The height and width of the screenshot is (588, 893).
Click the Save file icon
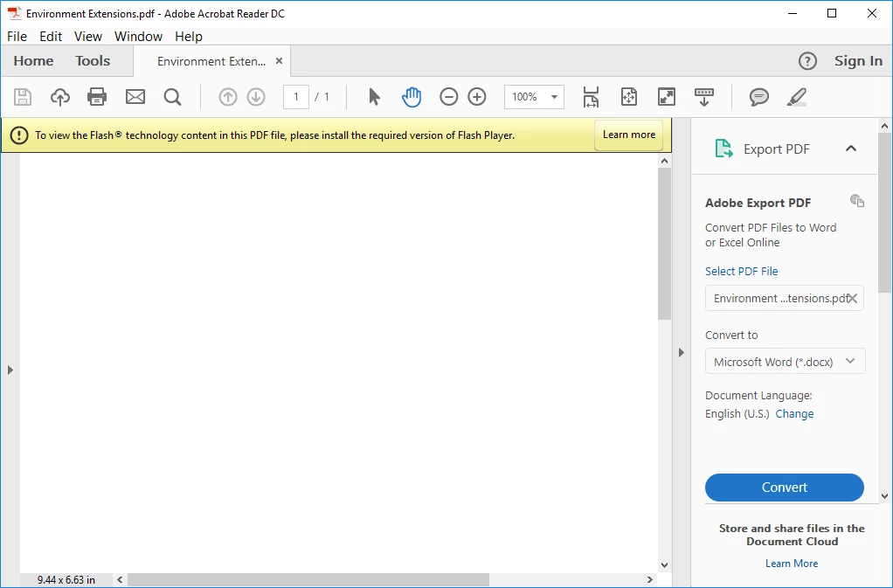(22, 97)
